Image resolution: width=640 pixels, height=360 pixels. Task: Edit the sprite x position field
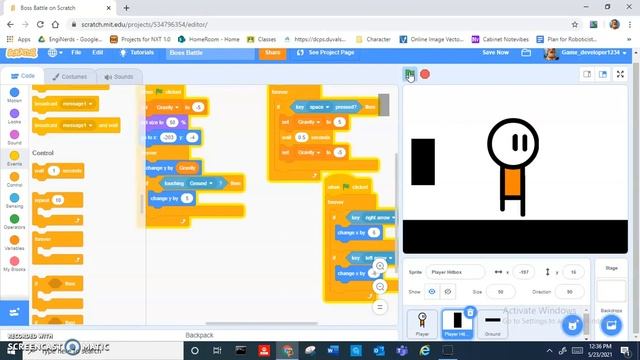coord(524,272)
